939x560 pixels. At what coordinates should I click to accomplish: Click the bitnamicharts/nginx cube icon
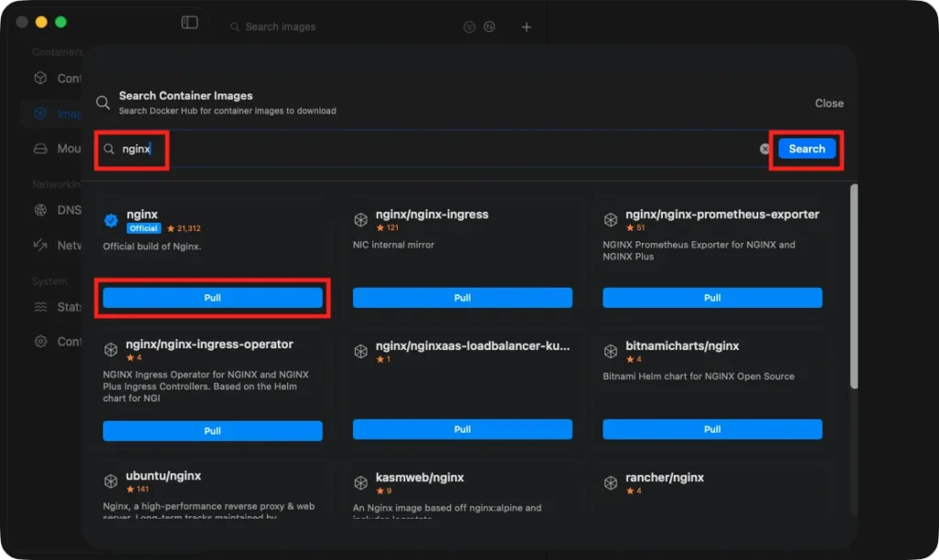tap(610, 351)
